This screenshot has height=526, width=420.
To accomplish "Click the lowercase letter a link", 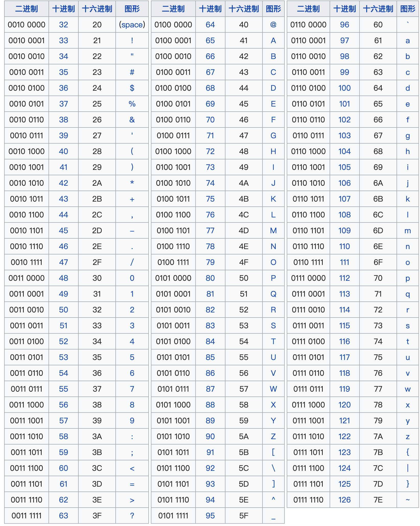I will pyautogui.click(x=407, y=41).
